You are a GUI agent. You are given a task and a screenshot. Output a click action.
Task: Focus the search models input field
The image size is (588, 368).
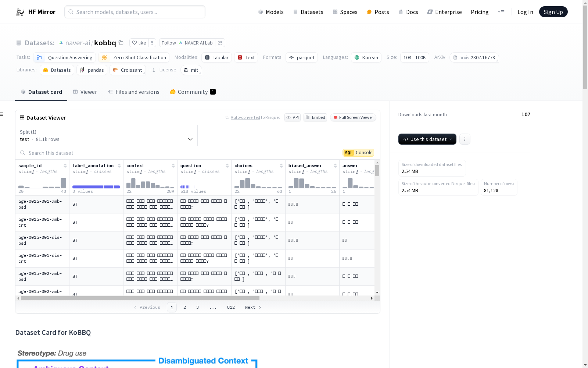pyautogui.click(x=135, y=12)
